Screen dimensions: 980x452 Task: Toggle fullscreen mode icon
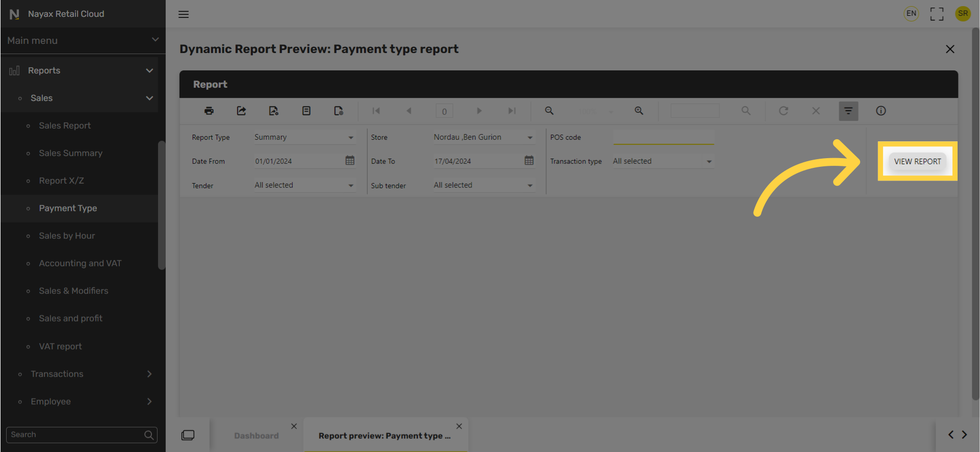pos(937,14)
